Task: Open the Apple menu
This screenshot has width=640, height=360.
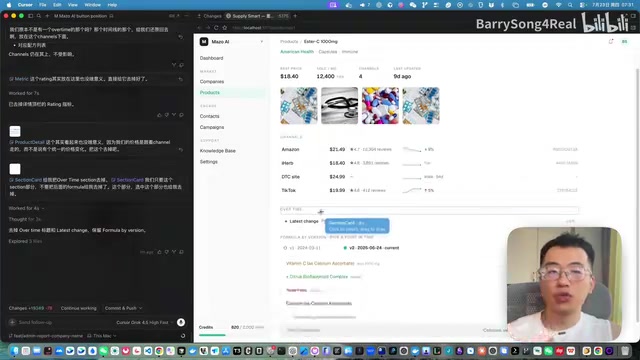Action: [x=9, y=5]
